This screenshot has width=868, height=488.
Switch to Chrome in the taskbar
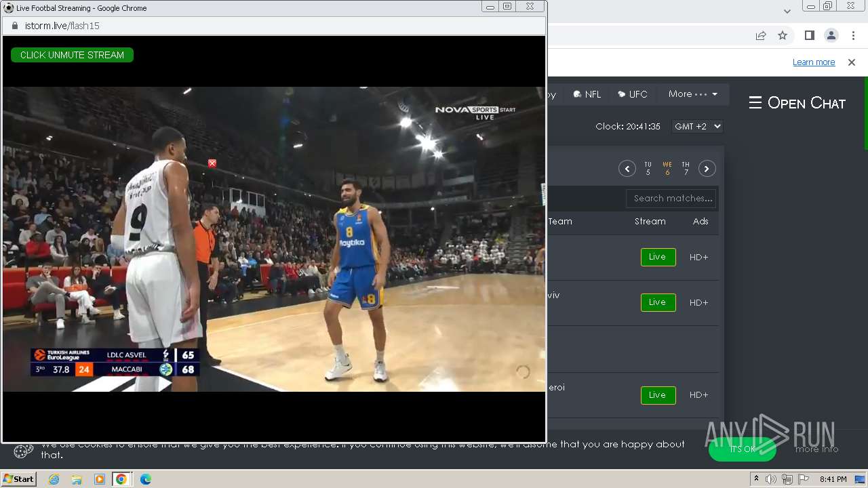tap(121, 479)
